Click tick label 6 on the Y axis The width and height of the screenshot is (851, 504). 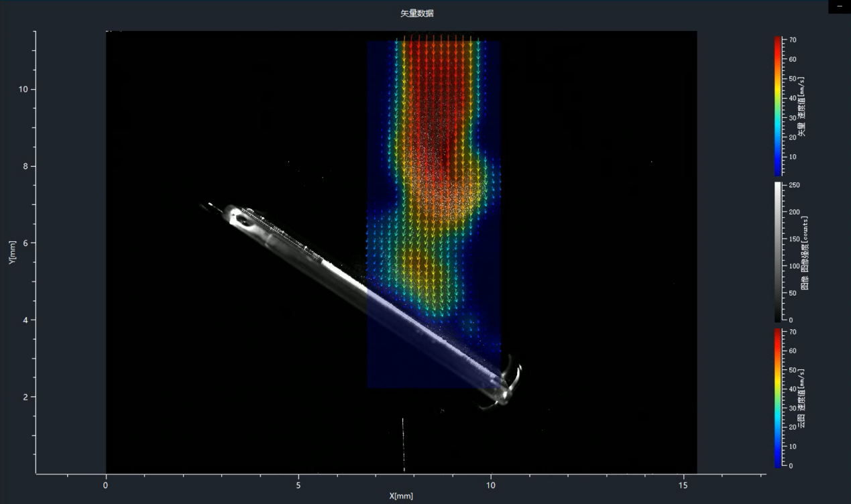click(x=25, y=243)
